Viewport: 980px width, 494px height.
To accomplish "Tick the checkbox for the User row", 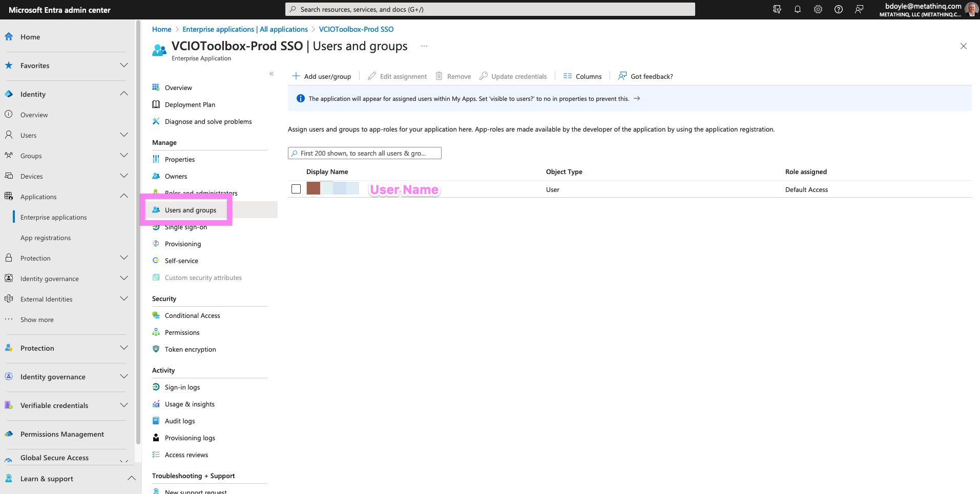I will 296,189.
